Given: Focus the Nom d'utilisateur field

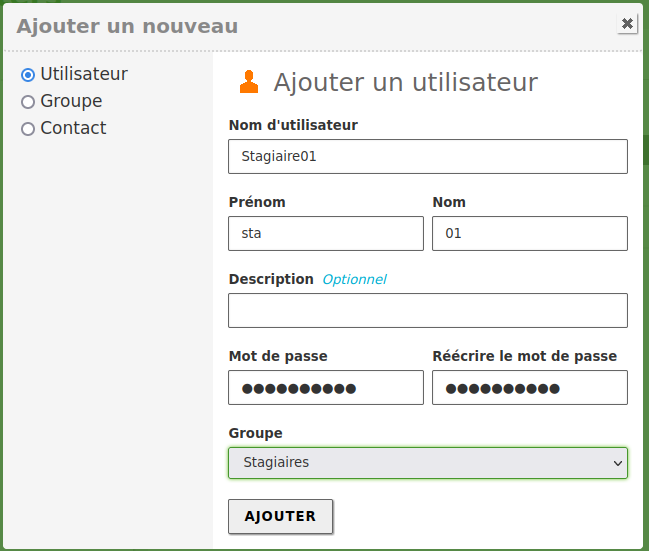Looking at the screenshot, I should pyautogui.click(x=428, y=156).
